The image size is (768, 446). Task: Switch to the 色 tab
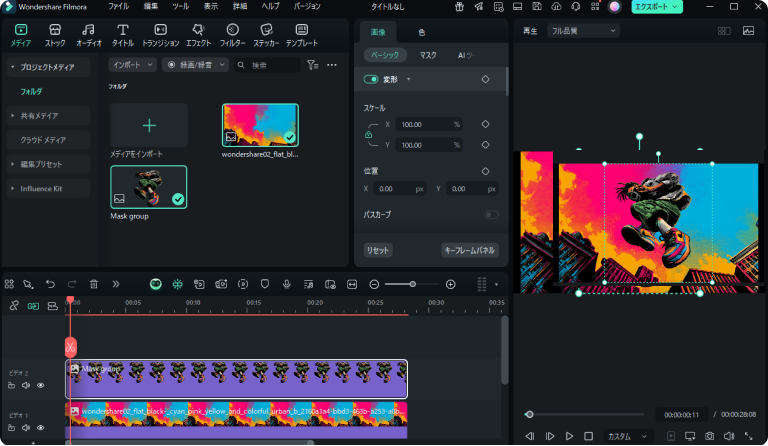(x=421, y=32)
